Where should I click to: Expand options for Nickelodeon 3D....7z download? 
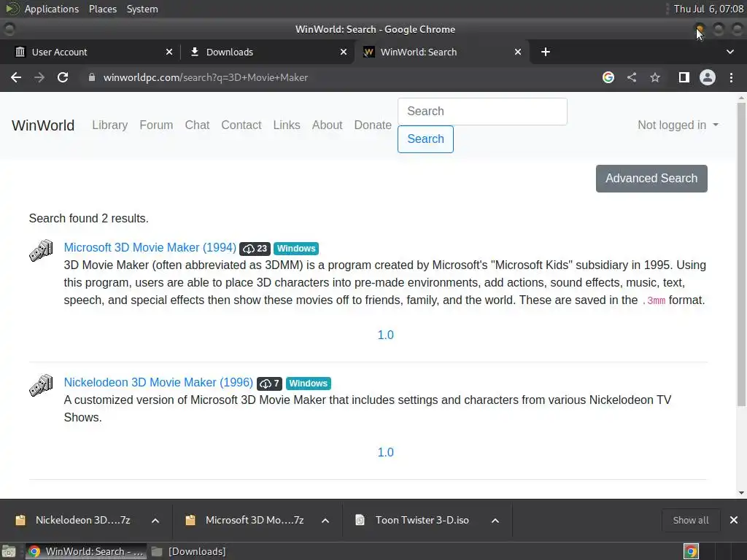tap(155, 521)
